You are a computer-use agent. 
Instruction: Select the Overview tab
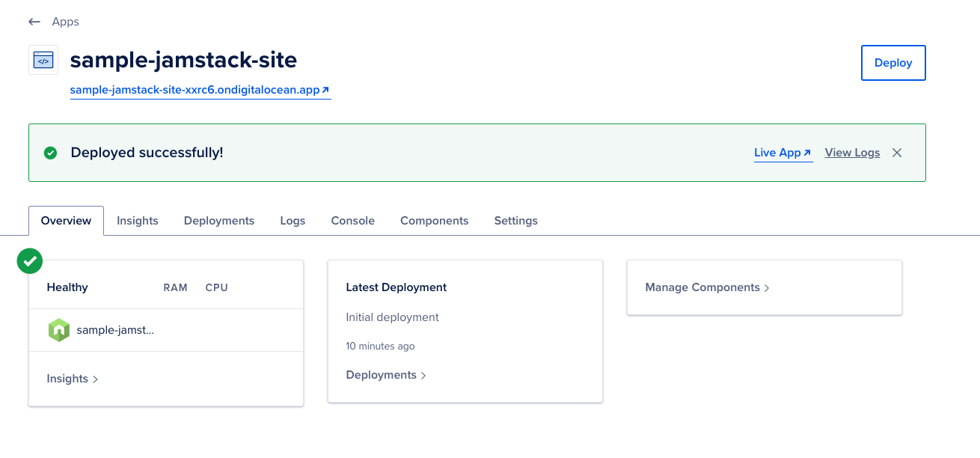pos(66,221)
